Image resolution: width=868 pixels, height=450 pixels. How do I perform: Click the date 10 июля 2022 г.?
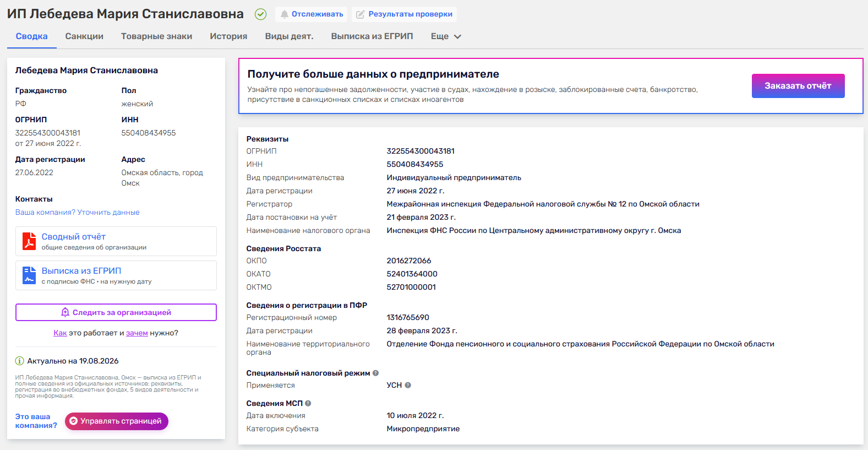416,416
